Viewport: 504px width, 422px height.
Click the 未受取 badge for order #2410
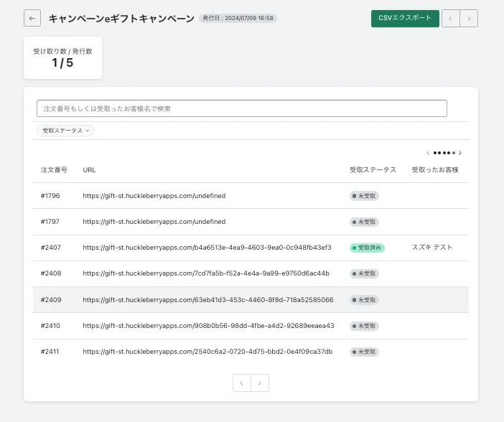pyautogui.click(x=365, y=326)
